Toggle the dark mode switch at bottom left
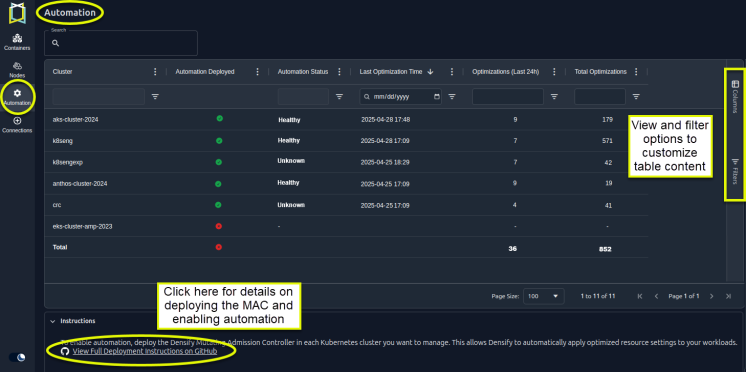This screenshot has height=372, width=746. pos(18,357)
